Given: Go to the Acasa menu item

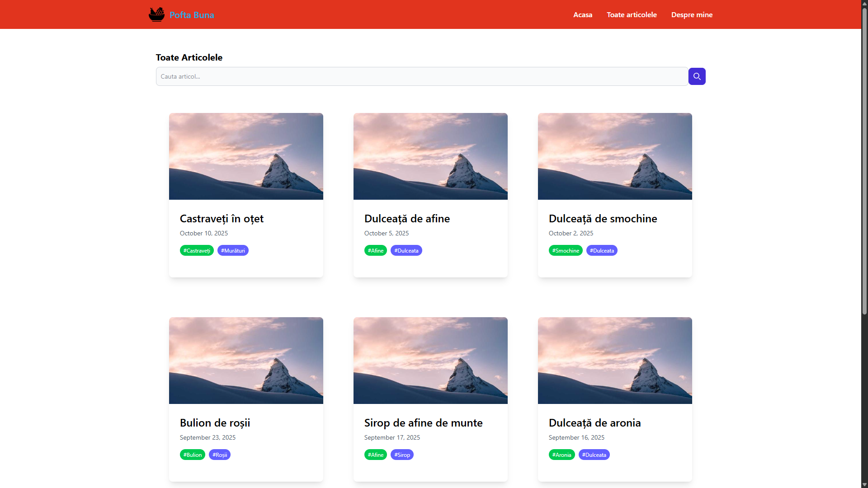Looking at the screenshot, I should tap(582, 15).
